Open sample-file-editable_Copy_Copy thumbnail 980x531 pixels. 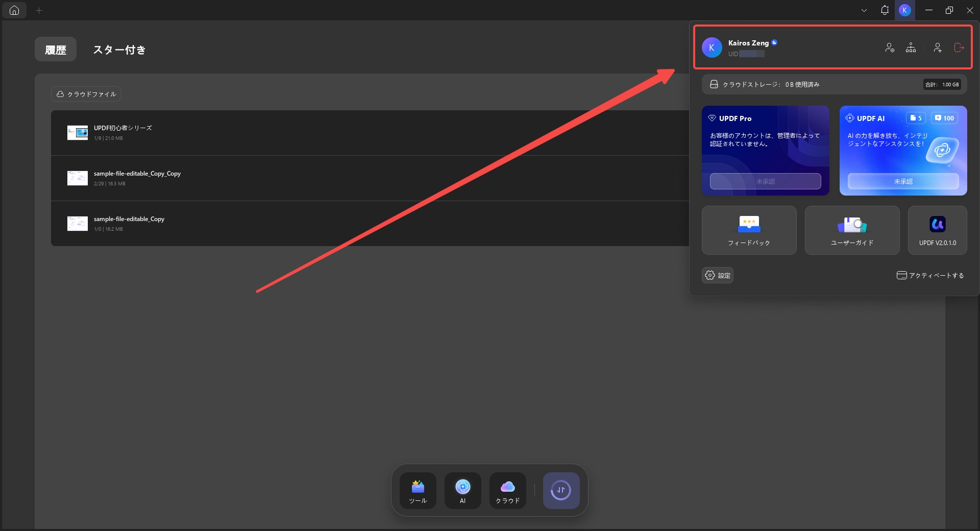point(78,178)
